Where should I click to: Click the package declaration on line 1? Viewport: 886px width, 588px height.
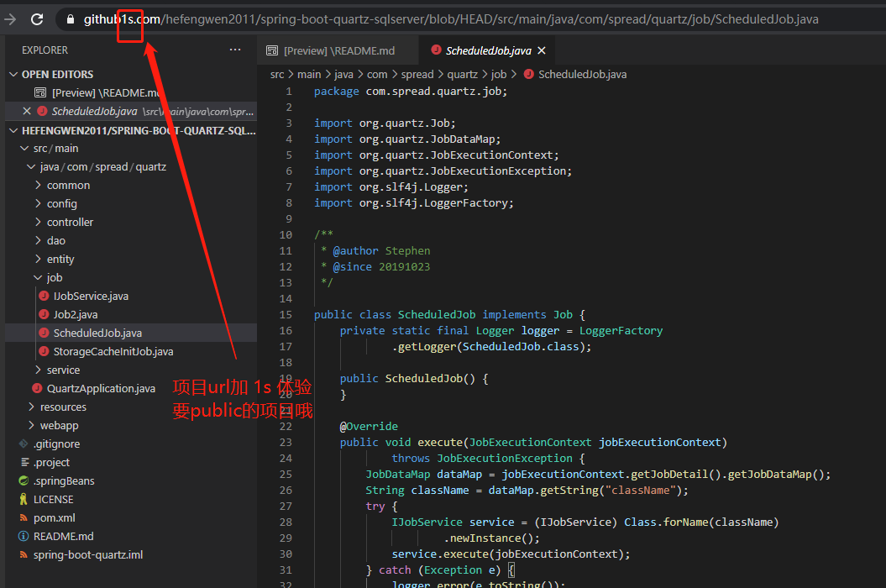click(410, 91)
